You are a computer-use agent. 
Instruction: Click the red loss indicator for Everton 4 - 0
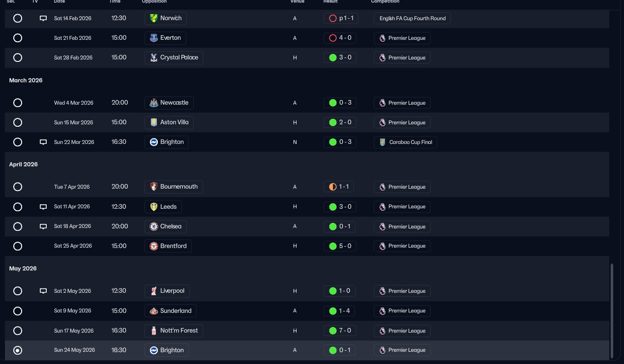(332, 38)
